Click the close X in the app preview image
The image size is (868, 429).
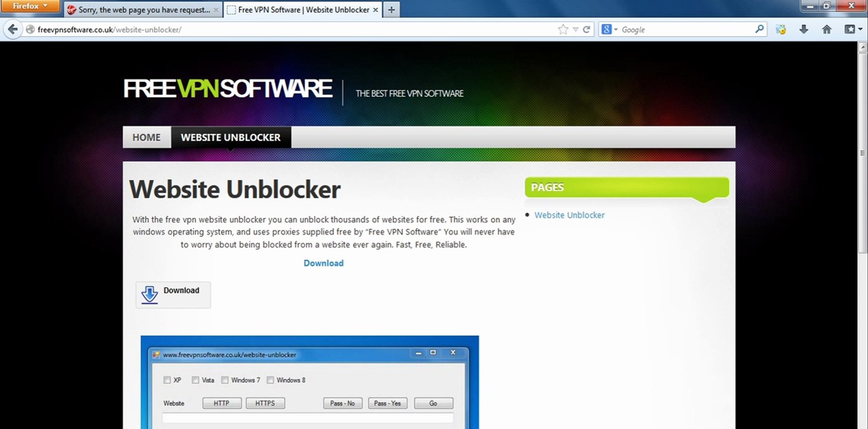coord(453,353)
